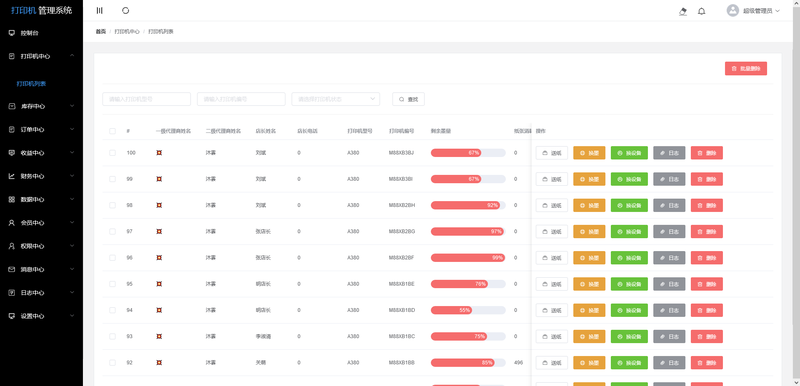Click the gray 日志 button in row 97

tap(669, 231)
